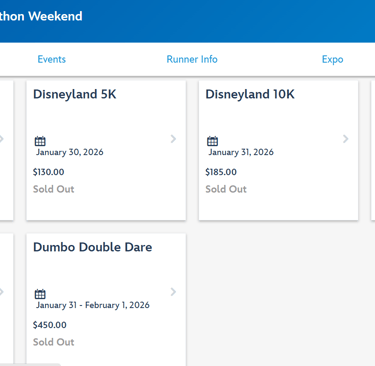Select January 31 - February 1, 2026 text
The image size is (375, 366).
click(93, 305)
